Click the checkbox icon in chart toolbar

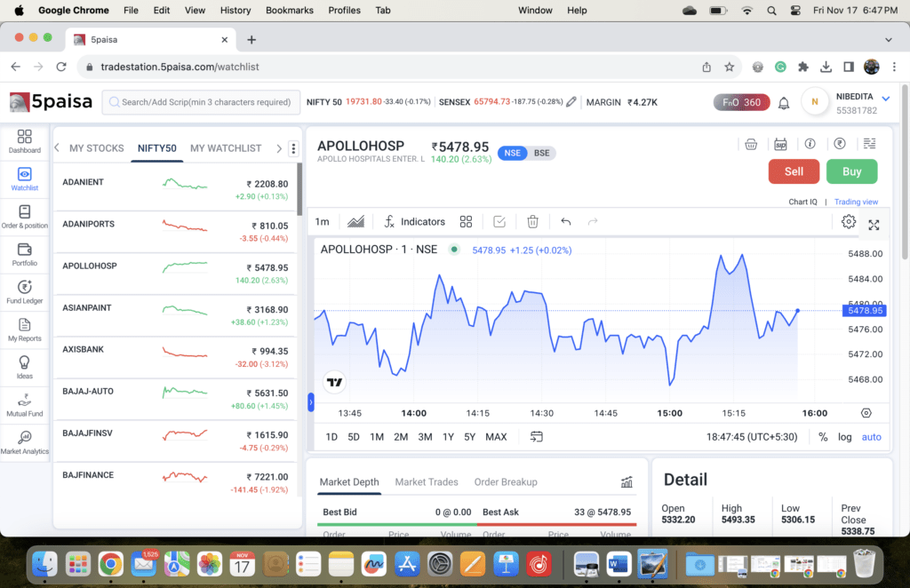tap(499, 221)
